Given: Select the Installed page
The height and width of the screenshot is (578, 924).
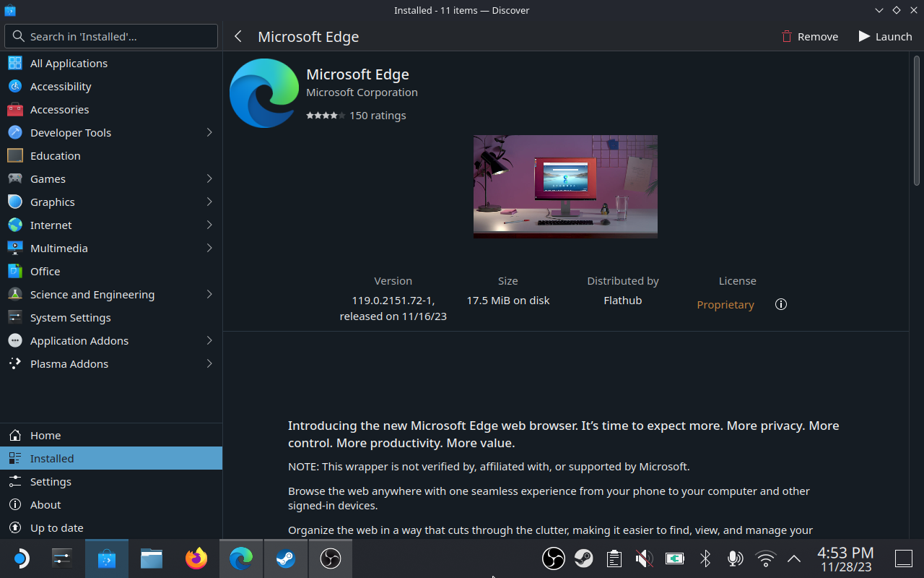Looking at the screenshot, I should click(x=111, y=458).
